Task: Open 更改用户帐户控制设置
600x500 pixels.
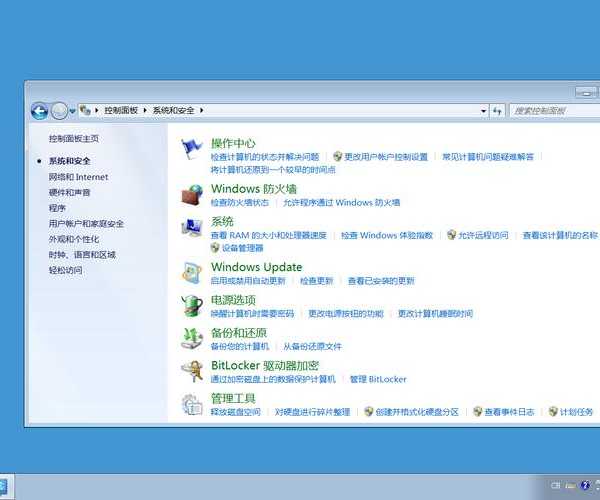Action: coord(386,157)
